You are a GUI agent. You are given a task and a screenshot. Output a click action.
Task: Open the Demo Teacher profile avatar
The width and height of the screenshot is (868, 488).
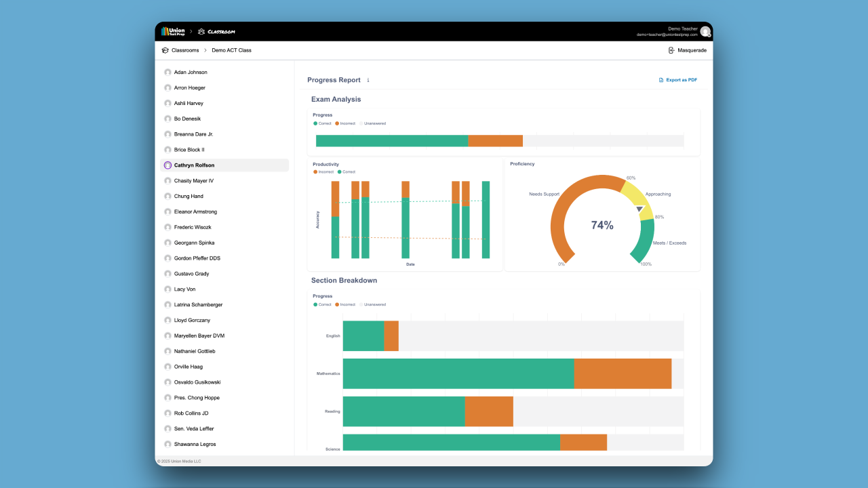coord(705,32)
